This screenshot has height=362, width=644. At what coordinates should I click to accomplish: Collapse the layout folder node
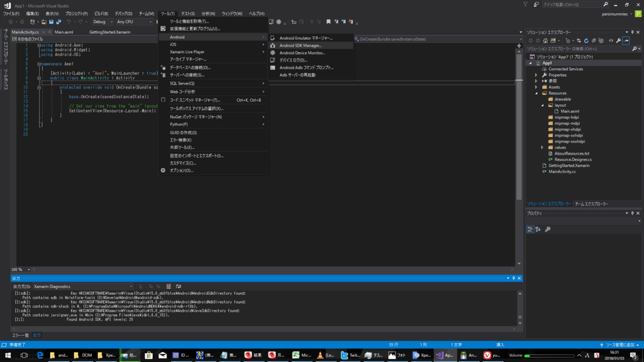pyautogui.click(x=542, y=105)
